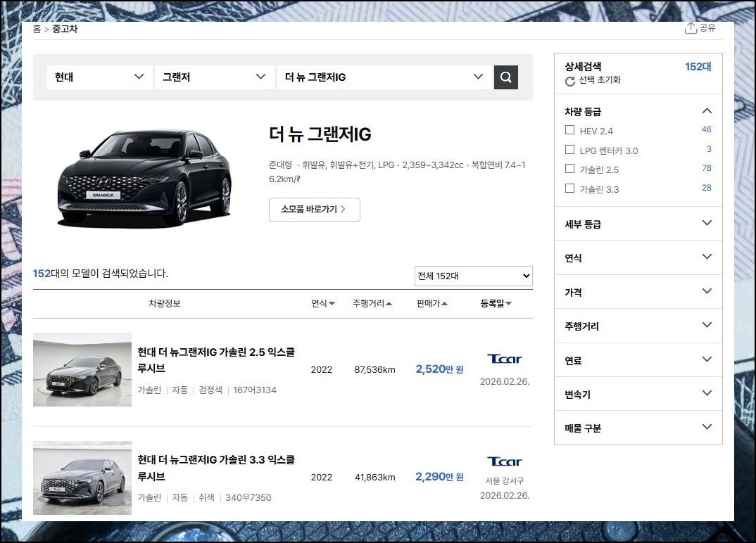Open thumbnail of the 41,863km car
Image resolution: width=756 pixels, height=543 pixels.
point(82,478)
